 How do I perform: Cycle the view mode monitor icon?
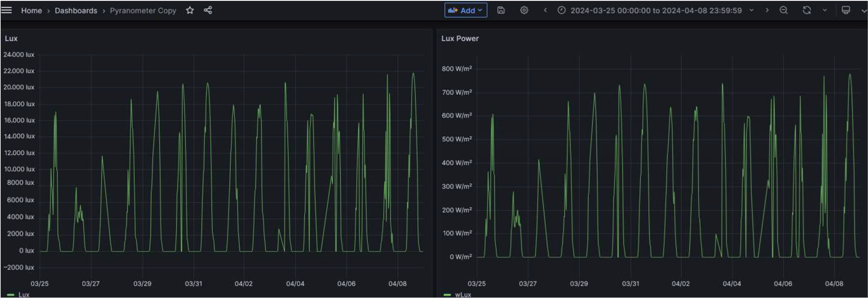[x=845, y=10]
